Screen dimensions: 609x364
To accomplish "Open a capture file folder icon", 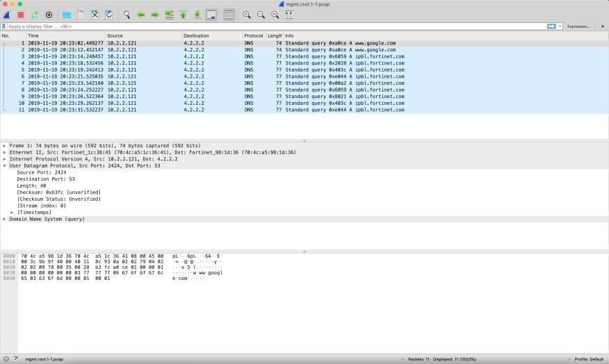I will 67,15.
